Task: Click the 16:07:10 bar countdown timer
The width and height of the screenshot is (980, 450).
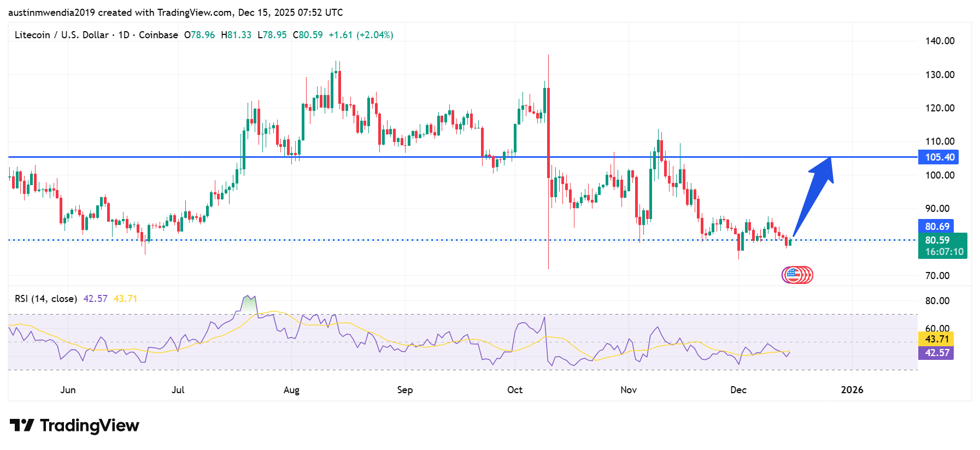Action: [x=944, y=252]
